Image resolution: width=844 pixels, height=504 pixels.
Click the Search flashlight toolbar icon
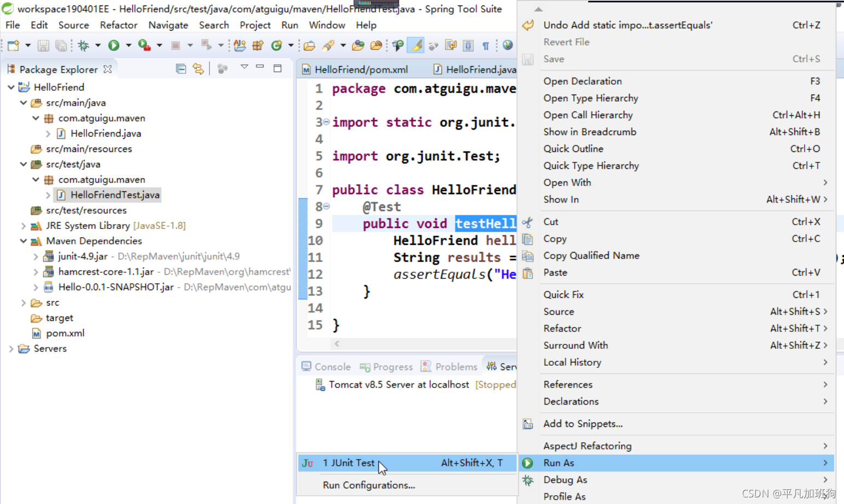[x=328, y=45]
